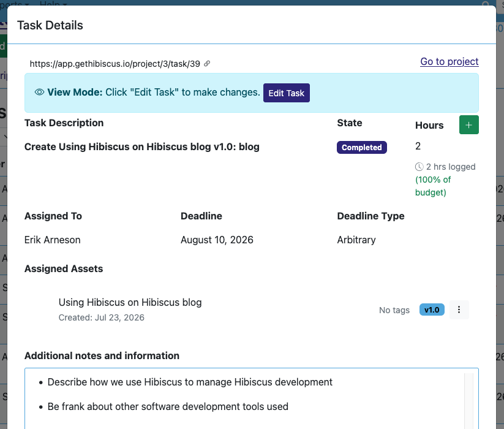
Task: Click the hours value 2
Action: (x=418, y=146)
